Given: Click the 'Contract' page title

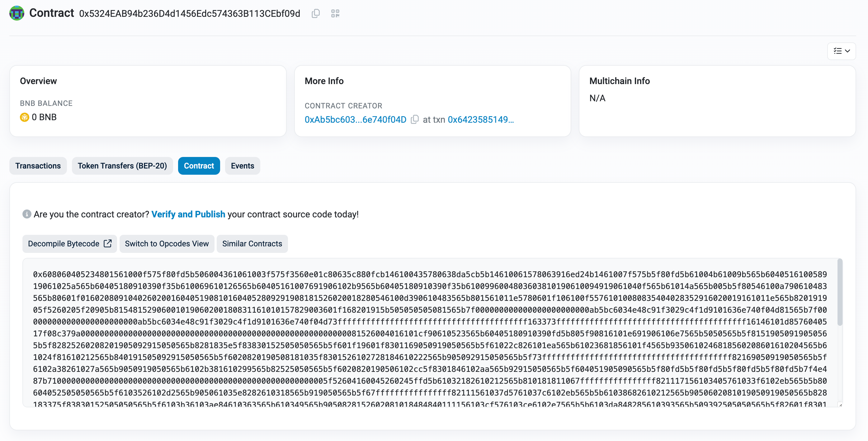Looking at the screenshot, I should tap(52, 13).
